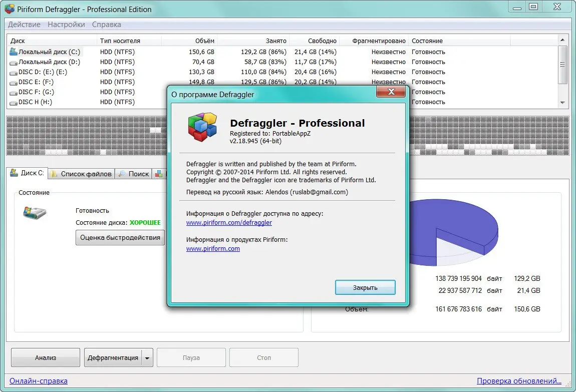Click the ХОРОШЕЕ disk health status text
This screenshot has width=576, height=392.
[145, 223]
